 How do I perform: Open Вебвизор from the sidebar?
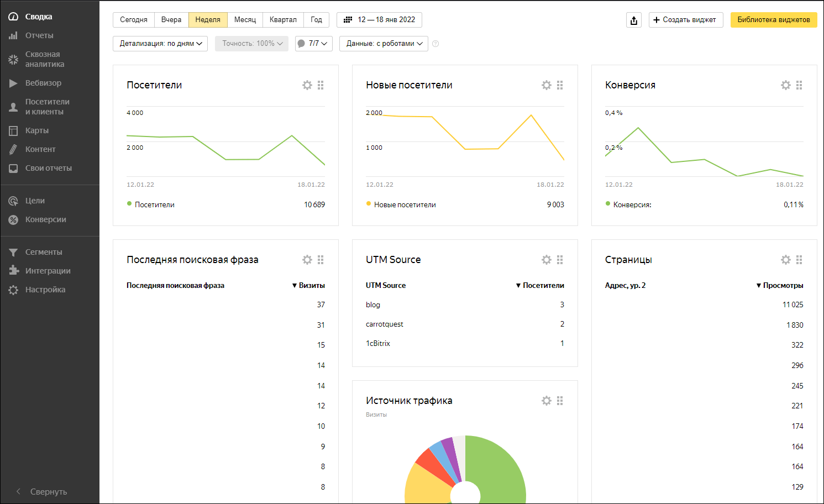tap(43, 83)
